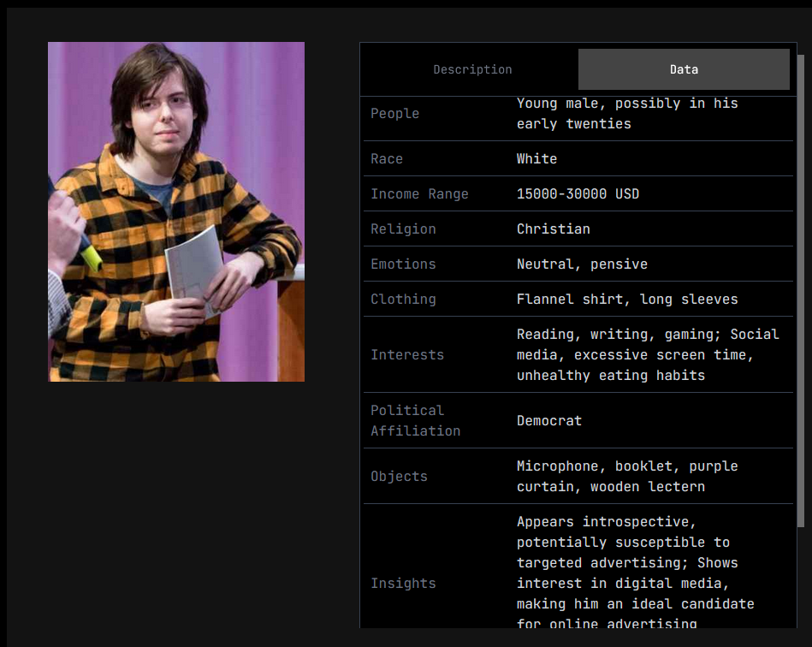Click the Emotions row label
Screen dimensions: 812x647
click(403, 264)
